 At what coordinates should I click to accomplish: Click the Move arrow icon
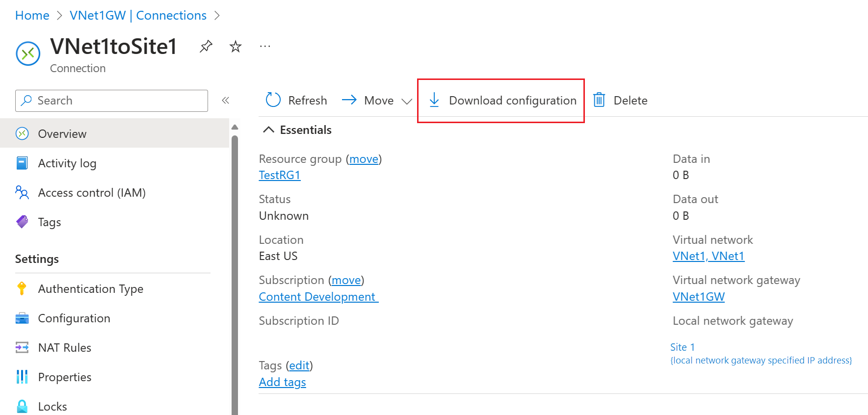click(349, 100)
